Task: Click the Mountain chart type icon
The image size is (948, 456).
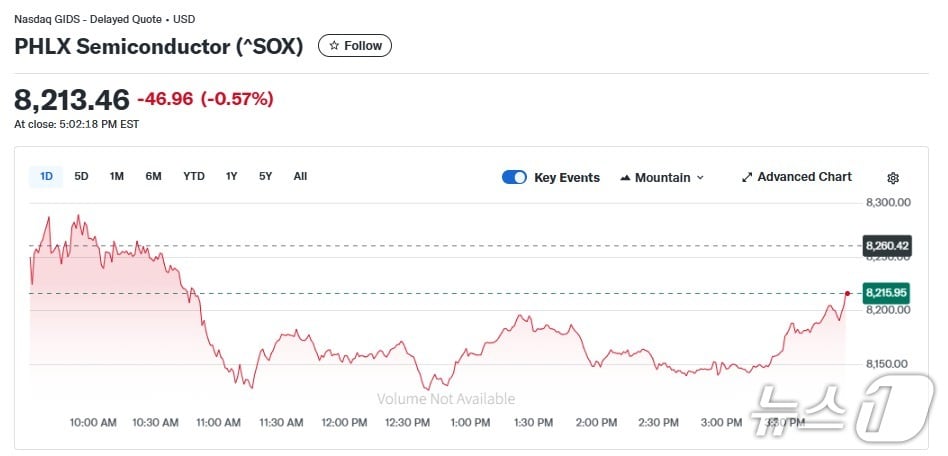Action: coord(625,178)
